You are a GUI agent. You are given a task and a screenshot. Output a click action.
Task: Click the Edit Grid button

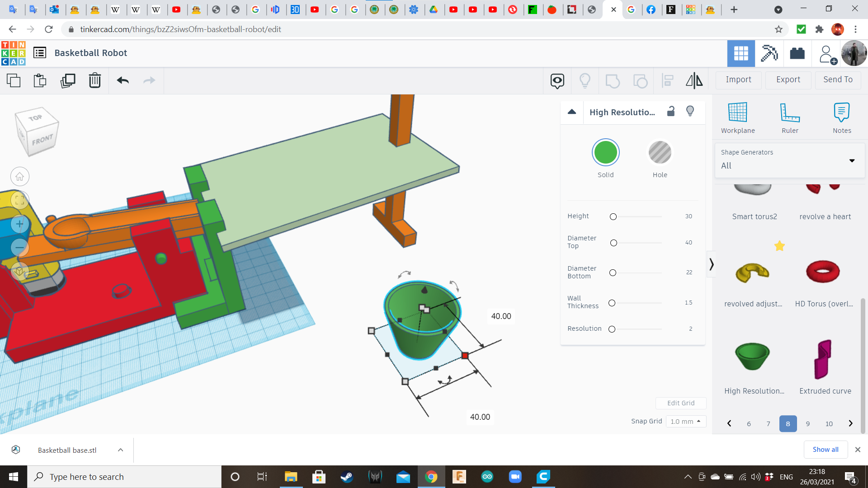click(680, 403)
